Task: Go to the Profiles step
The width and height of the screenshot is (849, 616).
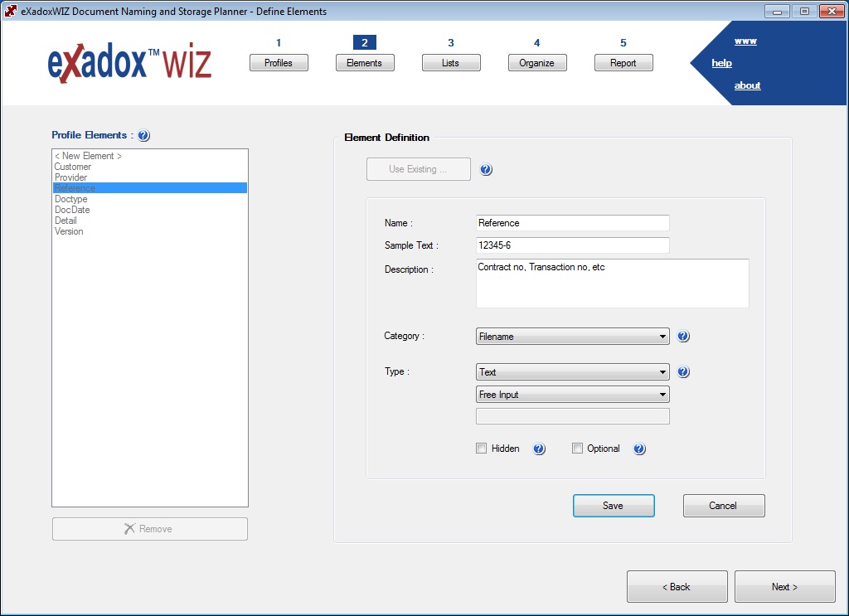Action: (x=279, y=63)
